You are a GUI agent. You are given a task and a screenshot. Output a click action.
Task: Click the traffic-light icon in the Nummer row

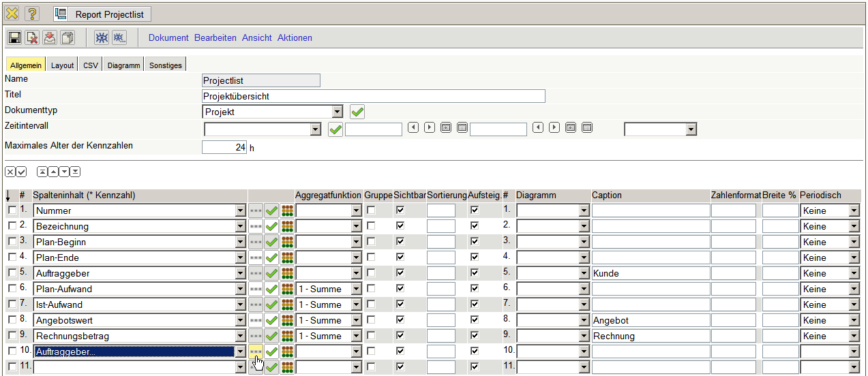tap(287, 211)
